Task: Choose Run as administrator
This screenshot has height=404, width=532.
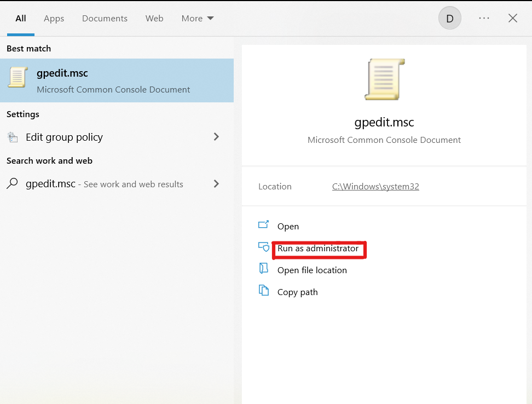Action: pyautogui.click(x=318, y=249)
